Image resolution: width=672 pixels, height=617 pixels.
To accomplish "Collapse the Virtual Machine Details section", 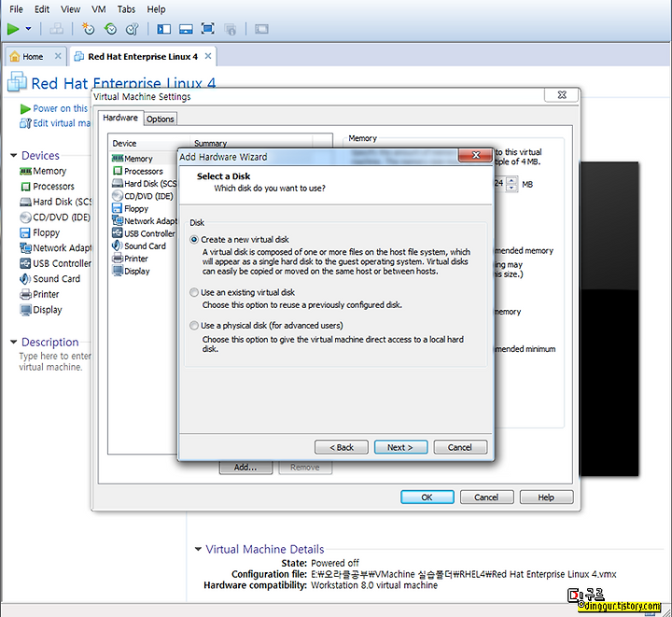I will pyautogui.click(x=198, y=549).
